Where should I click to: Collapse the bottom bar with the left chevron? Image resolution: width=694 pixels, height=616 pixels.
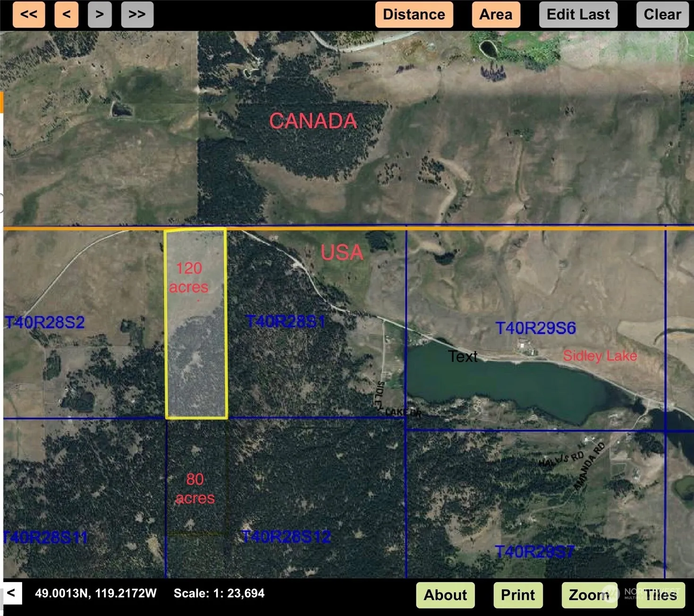pos(11,593)
